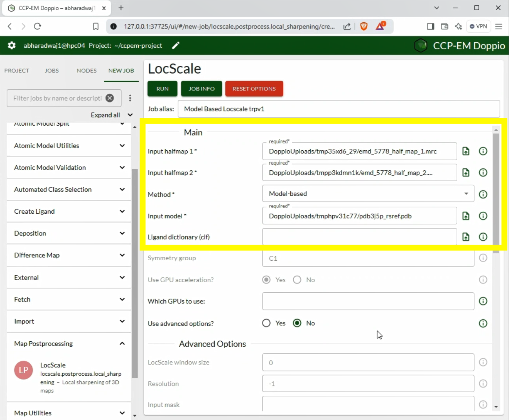The height and width of the screenshot is (420, 509).
Task: Expand Atomic Model Utilities category
Action: pyautogui.click(x=69, y=146)
